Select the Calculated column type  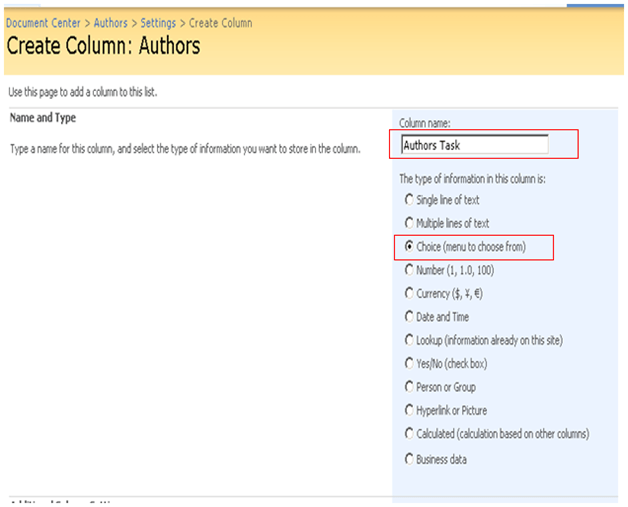pyautogui.click(x=408, y=434)
